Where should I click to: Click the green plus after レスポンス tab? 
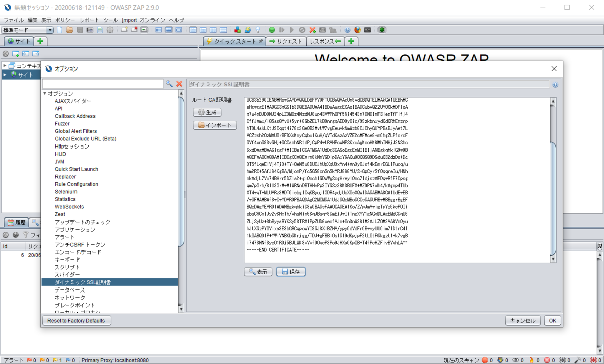point(351,41)
